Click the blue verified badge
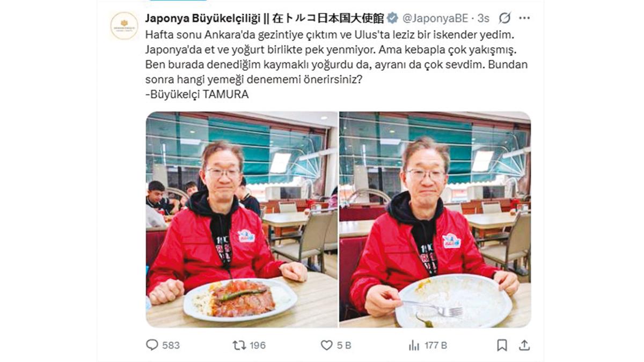The image size is (644, 362). click(x=393, y=18)
